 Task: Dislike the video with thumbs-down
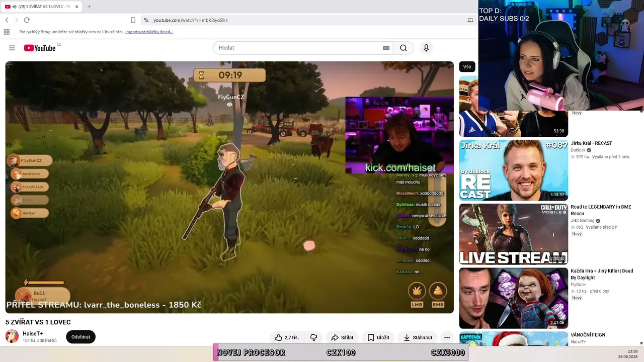(313, 337)
